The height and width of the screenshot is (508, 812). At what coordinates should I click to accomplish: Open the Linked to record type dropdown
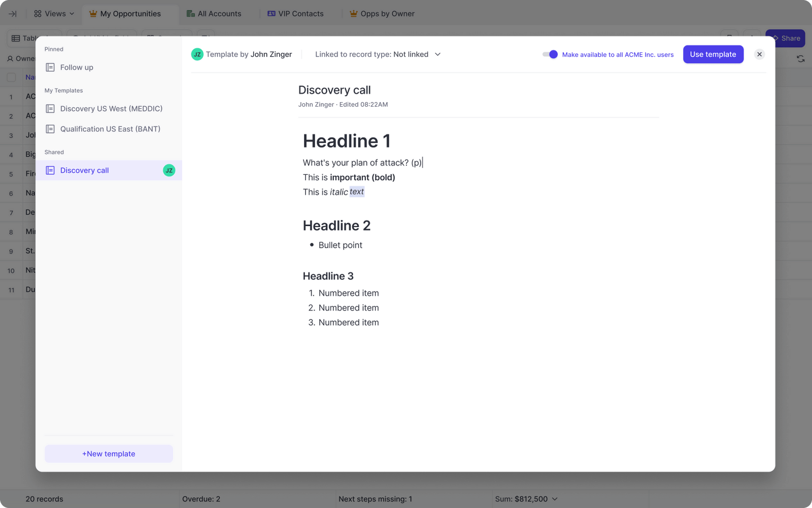coord(437,54)
